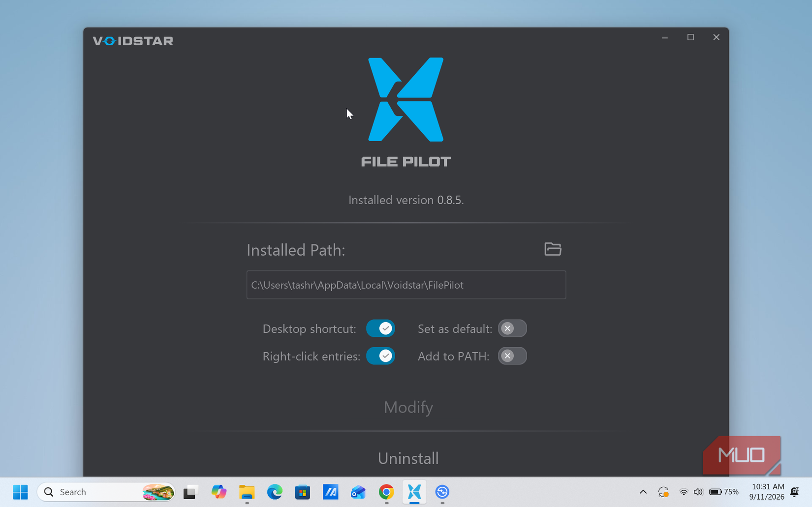Turn on the Add to PATH switch
The image size is (812, 507).
tap(512, 356)
